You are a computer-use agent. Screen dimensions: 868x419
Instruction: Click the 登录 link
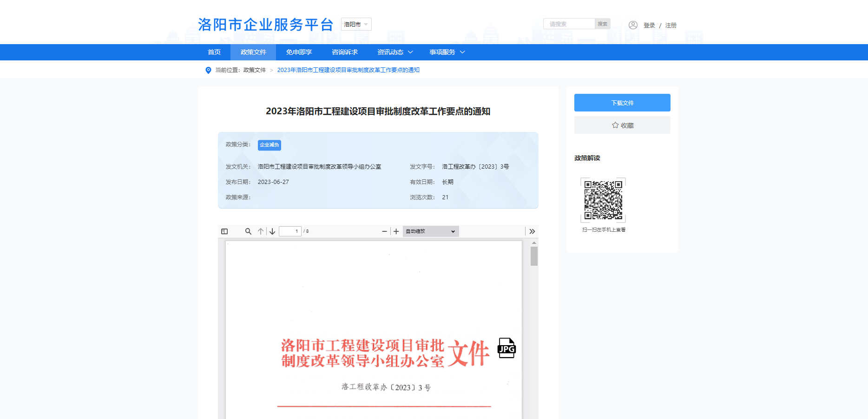point(649,25)
